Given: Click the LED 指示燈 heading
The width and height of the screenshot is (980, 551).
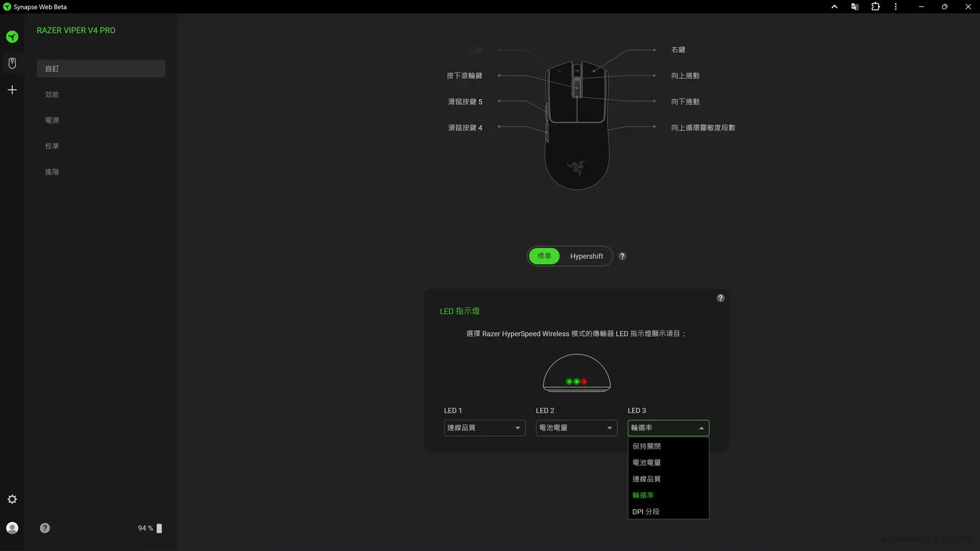Looking at the screenshot, I should pos(459,311).
